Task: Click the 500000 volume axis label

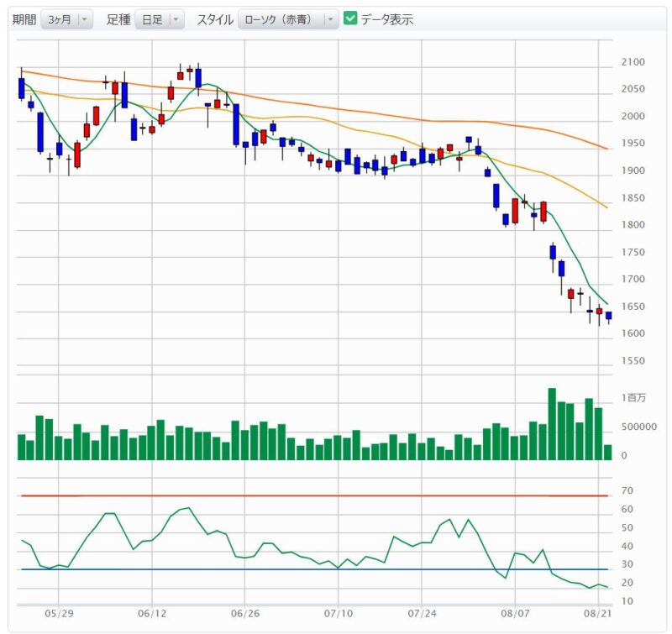Action: (639, 427)
